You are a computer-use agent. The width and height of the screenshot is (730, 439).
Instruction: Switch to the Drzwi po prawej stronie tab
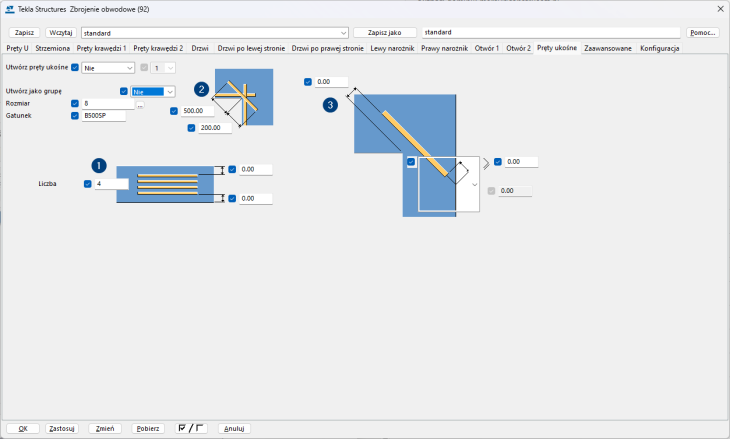coord(328,48)
